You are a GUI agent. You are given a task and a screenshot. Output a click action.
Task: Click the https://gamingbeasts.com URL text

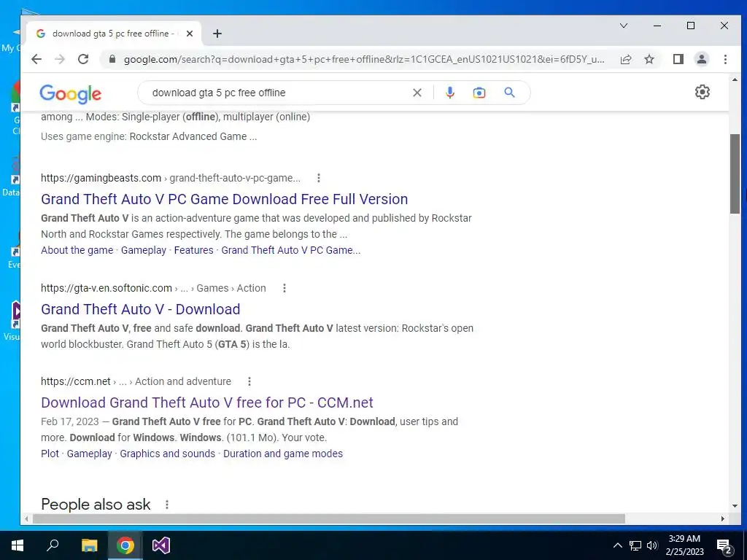click(101, 178)
